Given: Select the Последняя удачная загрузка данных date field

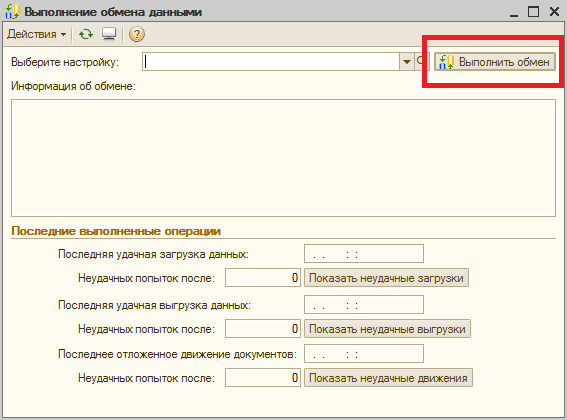Looking at the screenshot, I should pos(364,254).
